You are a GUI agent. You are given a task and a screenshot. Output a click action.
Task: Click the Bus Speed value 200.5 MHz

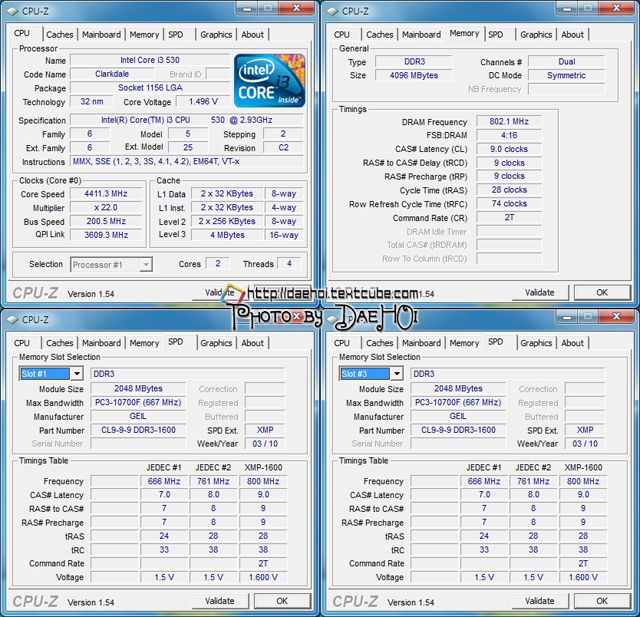106,221
